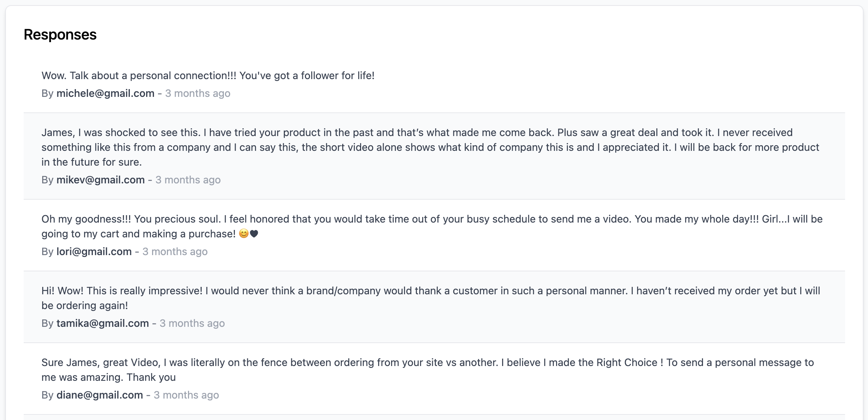Click the Responses heading
The height and width of the screenshot is (420, 868).
click(x=60, y=35)
